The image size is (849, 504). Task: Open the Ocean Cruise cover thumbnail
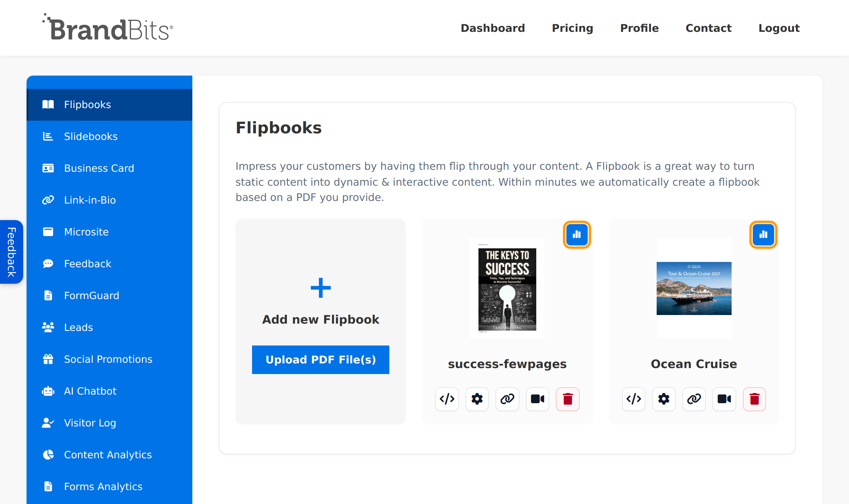[694, 288]
